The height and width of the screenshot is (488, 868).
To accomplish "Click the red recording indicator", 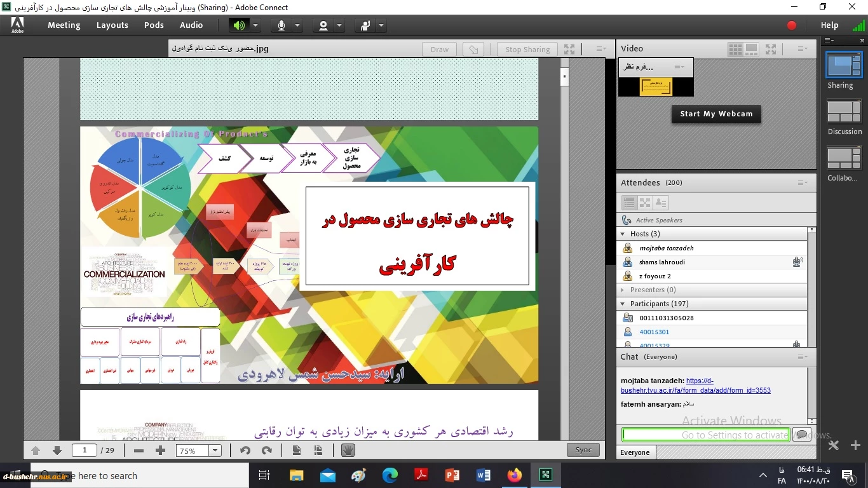I will pos(792,25).
